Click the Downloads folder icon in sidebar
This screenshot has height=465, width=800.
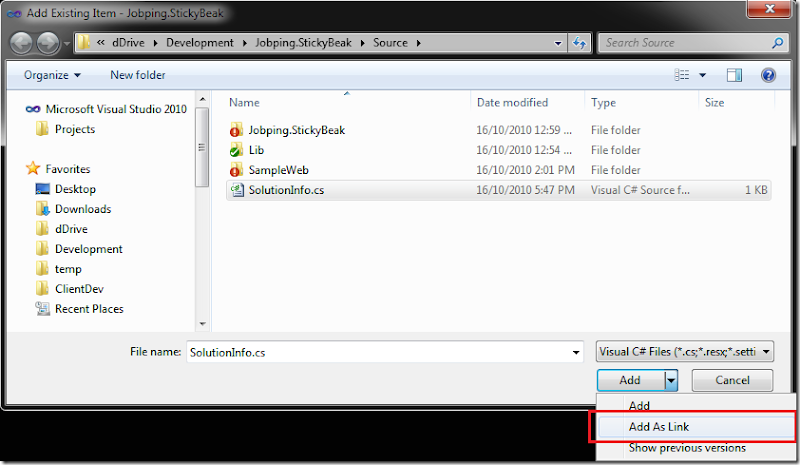pyautogui.click(x=42, y=209)
